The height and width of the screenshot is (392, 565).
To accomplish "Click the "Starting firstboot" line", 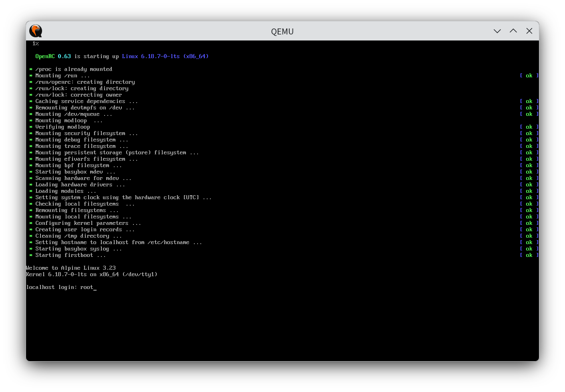I will [71, 255].
